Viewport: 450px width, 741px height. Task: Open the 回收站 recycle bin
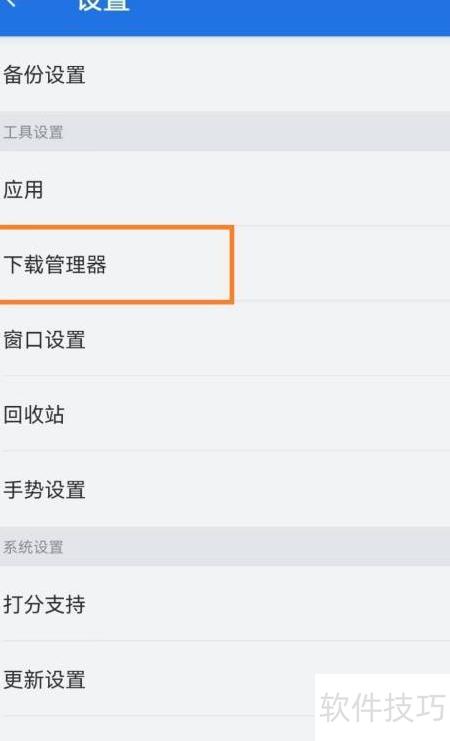225,414
